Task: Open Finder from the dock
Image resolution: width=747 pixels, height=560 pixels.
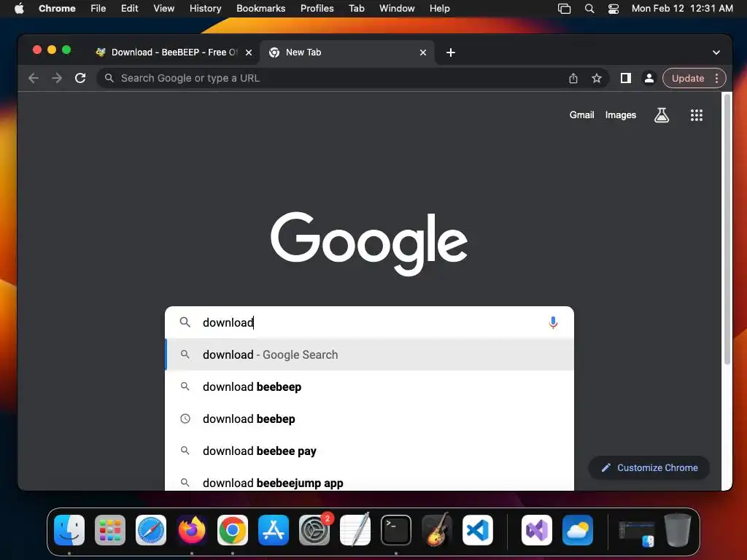Action: (69, 530)
